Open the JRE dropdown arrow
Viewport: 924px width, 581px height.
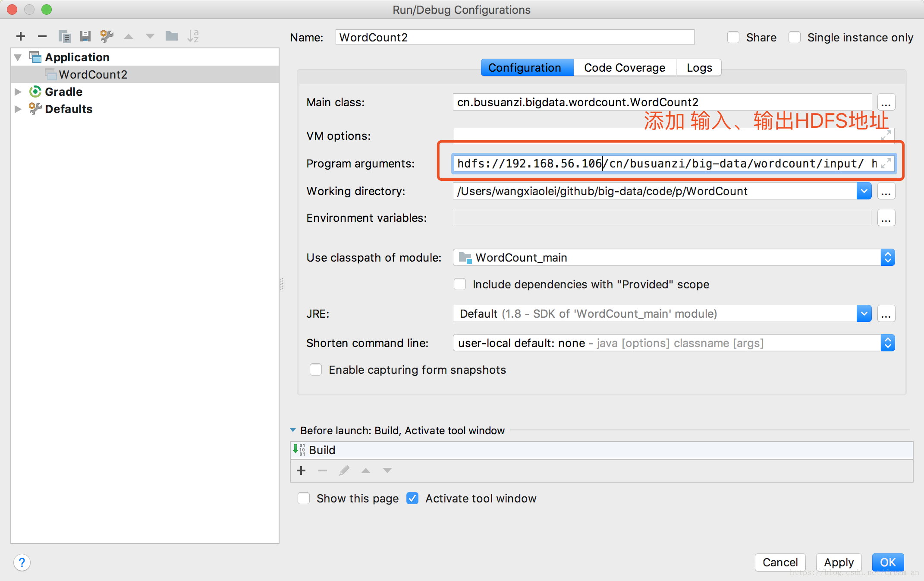864,314
